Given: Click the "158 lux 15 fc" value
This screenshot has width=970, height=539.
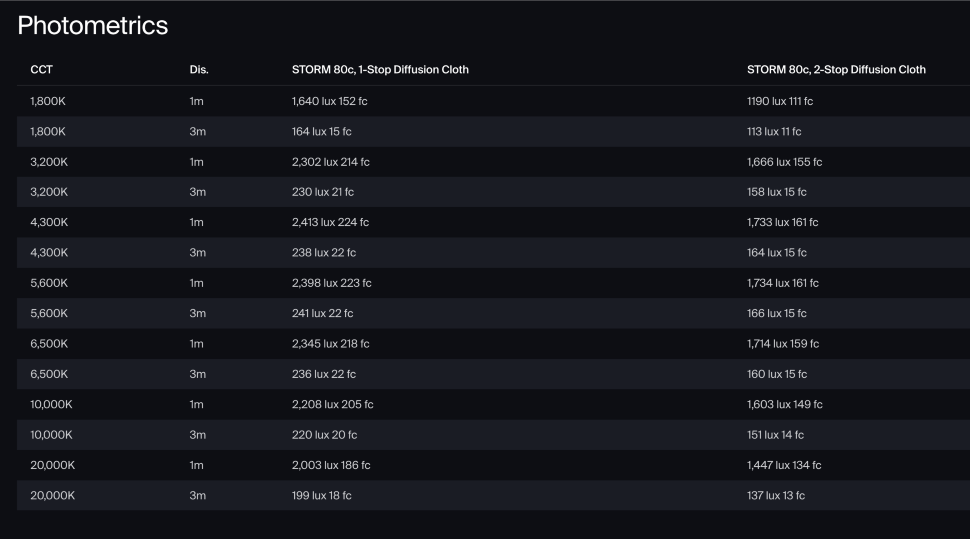Looking at the screenshot, I should [x=777, y=192].
